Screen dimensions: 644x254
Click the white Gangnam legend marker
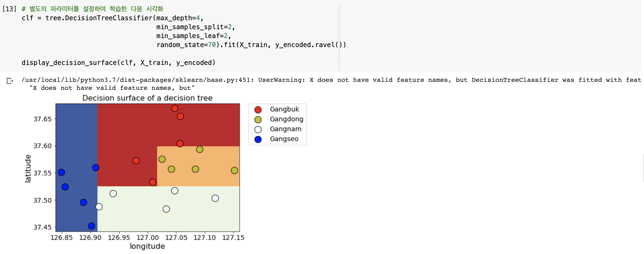[258, 130]
